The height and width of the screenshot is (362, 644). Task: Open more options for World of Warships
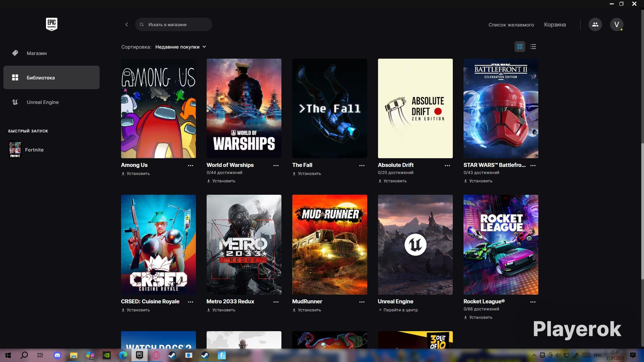tap(276, 165)
